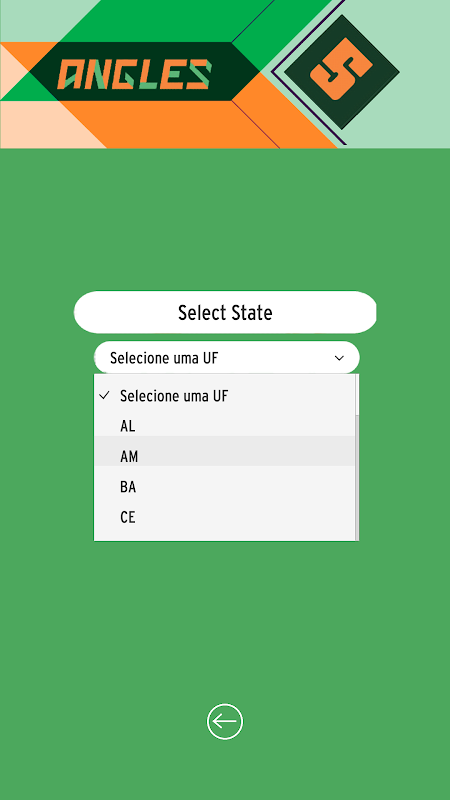The width and height of the screenshot is (450, 800).
Task: Go back using the circled arrow icon
Action: 225,721
